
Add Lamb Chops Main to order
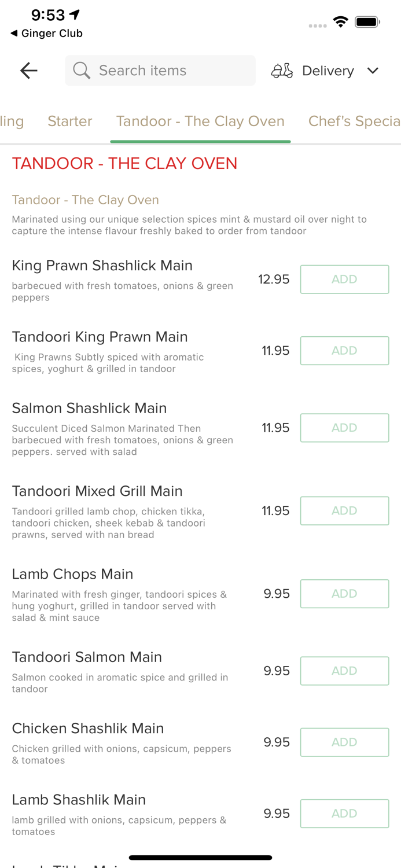click(x=344, y=594)
